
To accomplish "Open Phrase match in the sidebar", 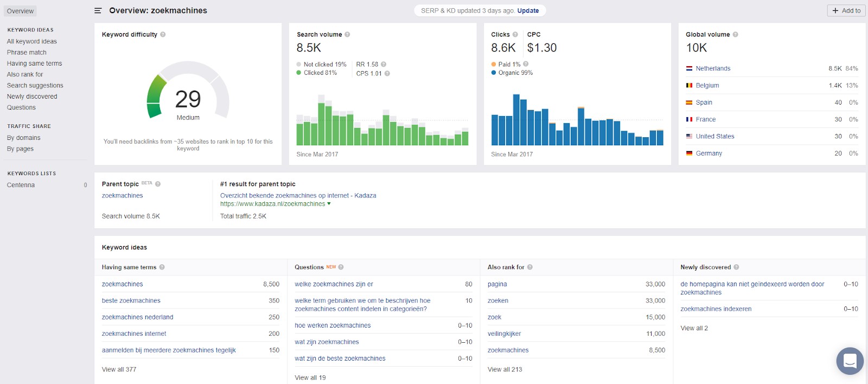I will coord(27,53).
